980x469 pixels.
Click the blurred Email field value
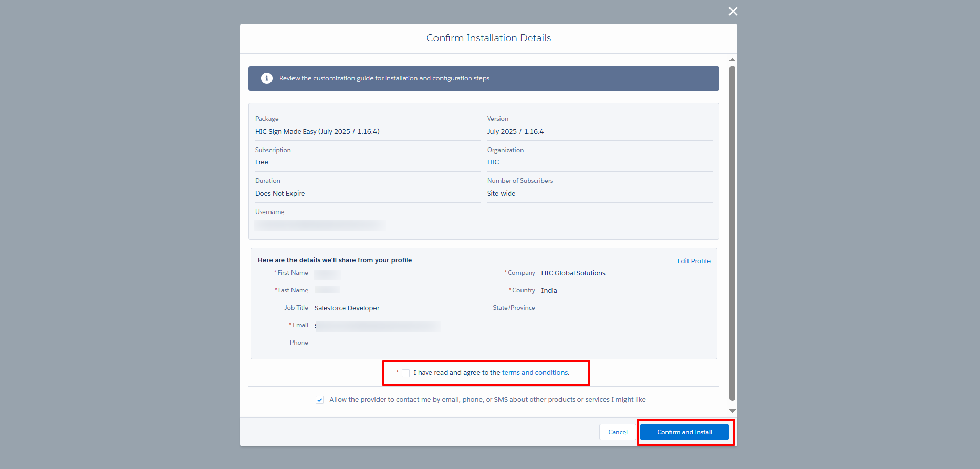378,326
